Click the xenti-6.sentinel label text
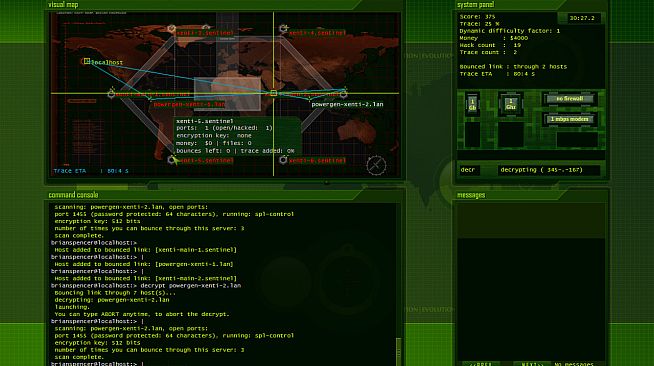Viewport: 654px width, 366px height. coord(317,160)
